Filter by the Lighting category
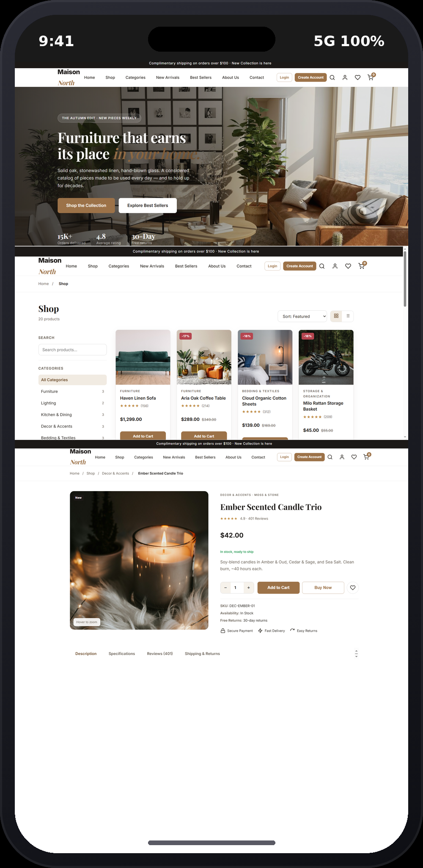 coord(72,403)
